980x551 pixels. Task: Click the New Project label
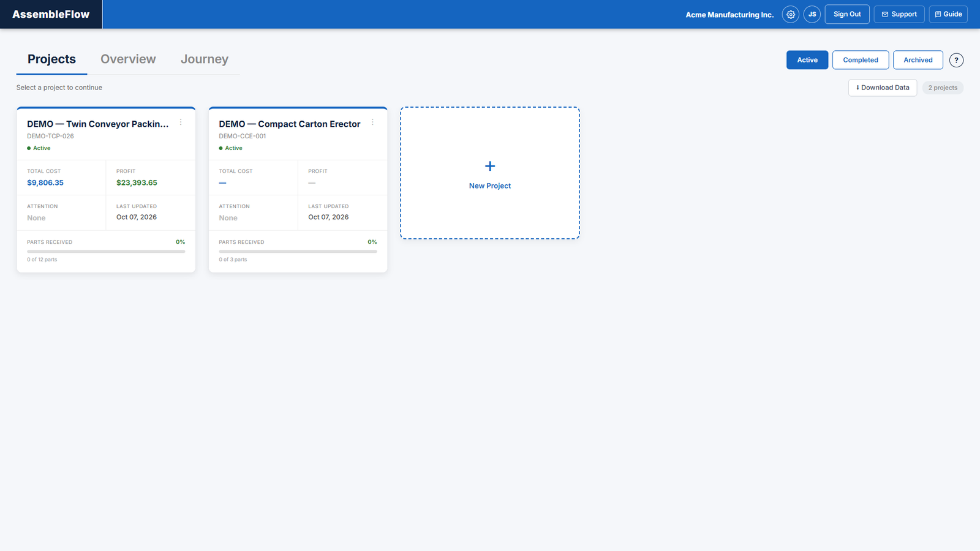490,186
